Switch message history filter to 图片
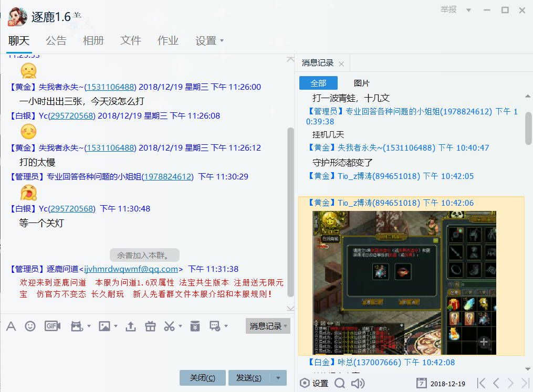Image resolution: width=533 pixels, height=392 pixels. coord(362,83)
